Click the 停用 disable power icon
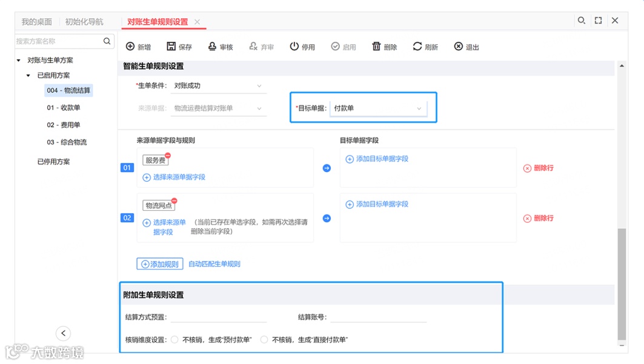 294,47
